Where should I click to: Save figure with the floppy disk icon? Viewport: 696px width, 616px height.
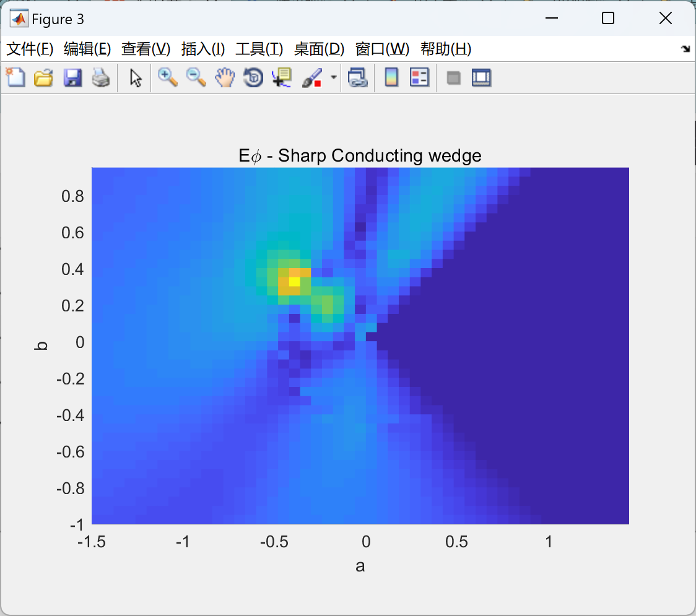[72, 78]
